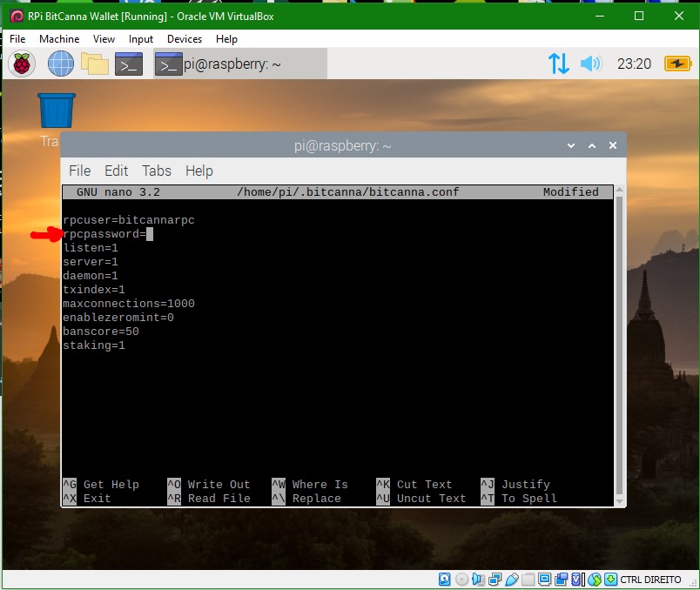700x590 pixels.
Task: Click the ^\ Replace shortcut
Action: coord(306,498)
